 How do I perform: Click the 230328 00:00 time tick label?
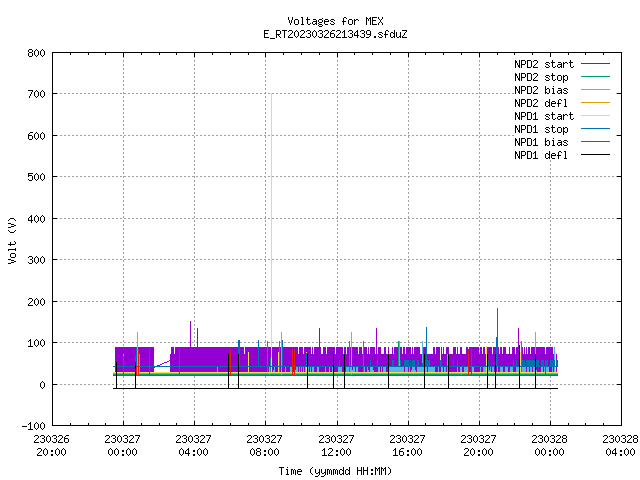coord(549,446)
